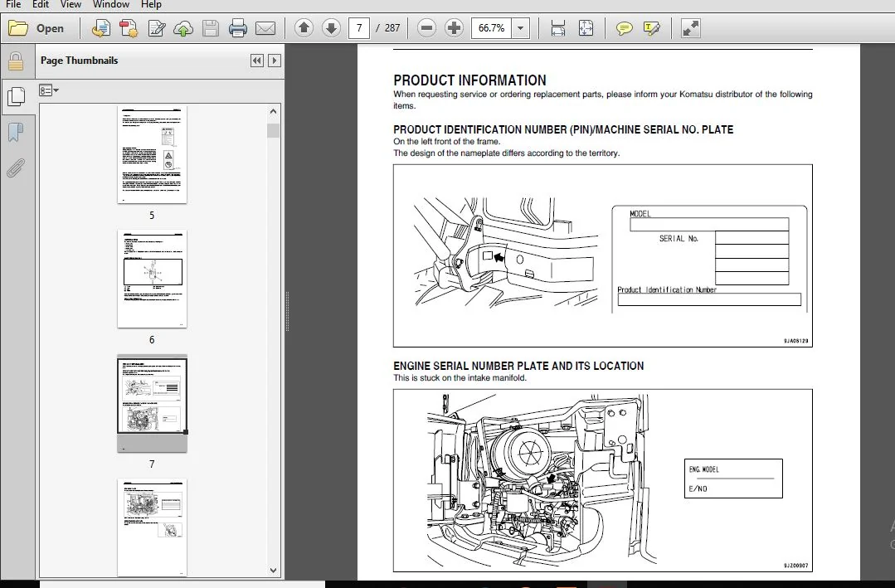Click the edit/sign document icon
895x588 pixels.
click(157, 28)
